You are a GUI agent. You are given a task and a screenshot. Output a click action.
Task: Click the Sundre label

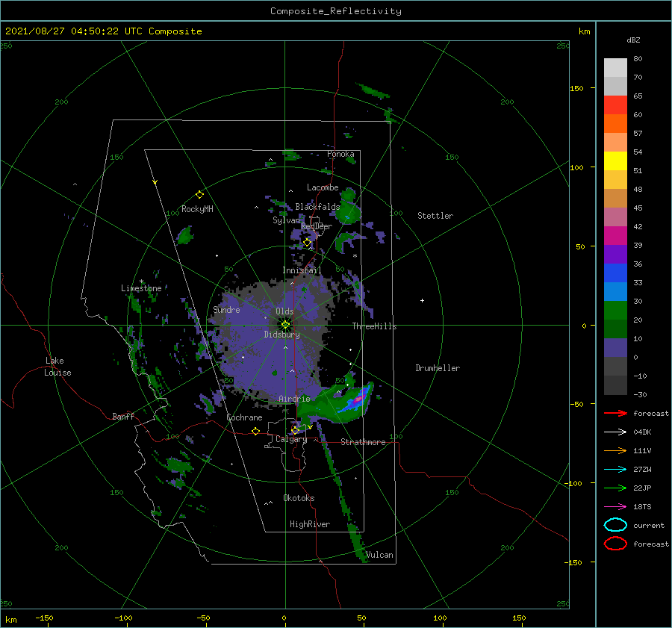coord(226,310)
